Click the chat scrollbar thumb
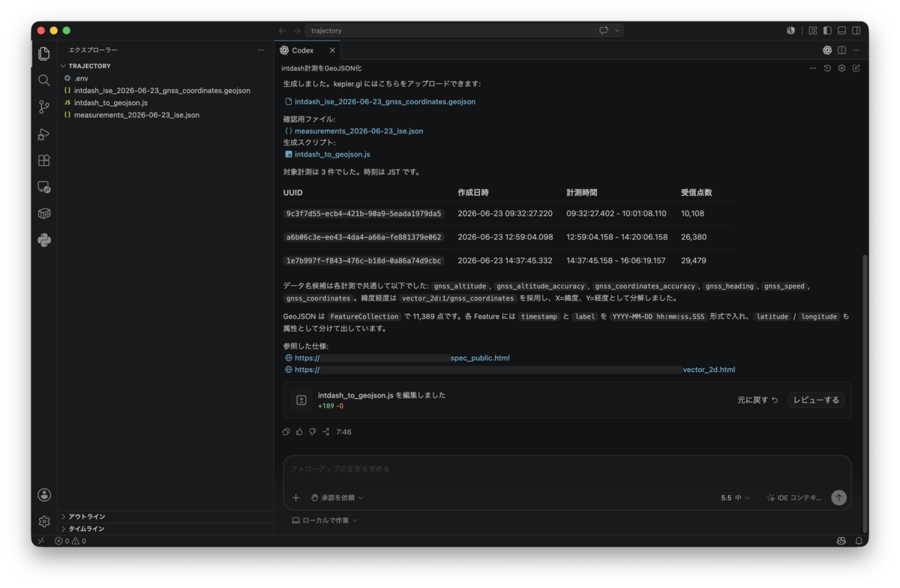This screenshot has height=588, width=900. pyautogui.click(x=865, y=392)
